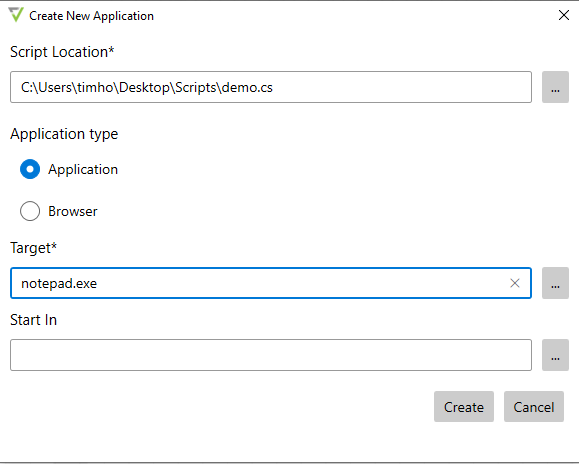Open the Target file browser ellipsis button
This screenshot has height=464, width=579.
555,283
